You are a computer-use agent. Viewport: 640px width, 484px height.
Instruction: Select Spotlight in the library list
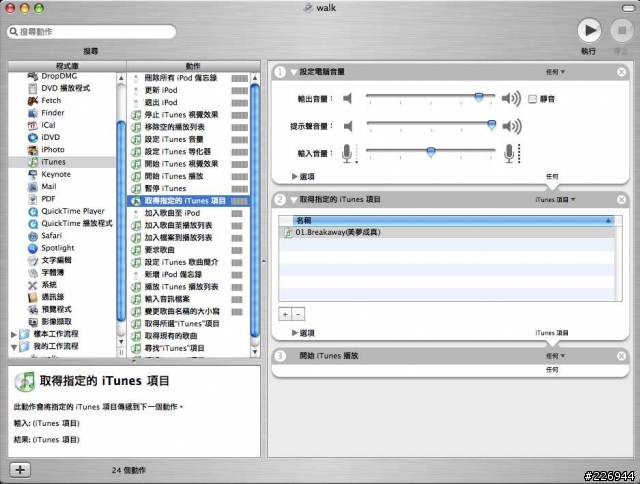pyautogui.click(x=58, y=248)
